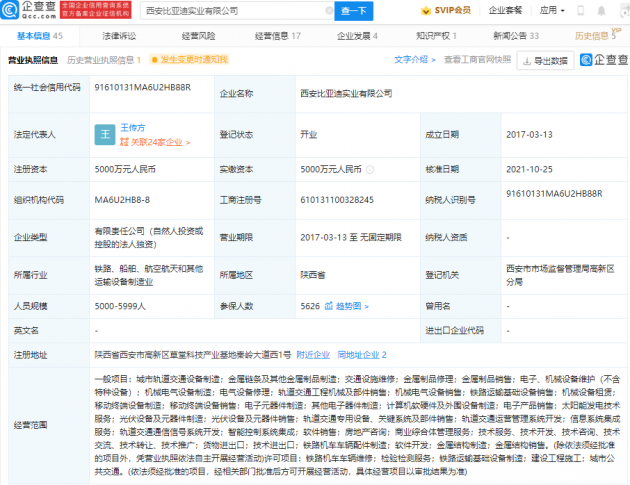630x485 pixels.
Task: Click the 附近企业 link
Action: [x=313, y=354]
